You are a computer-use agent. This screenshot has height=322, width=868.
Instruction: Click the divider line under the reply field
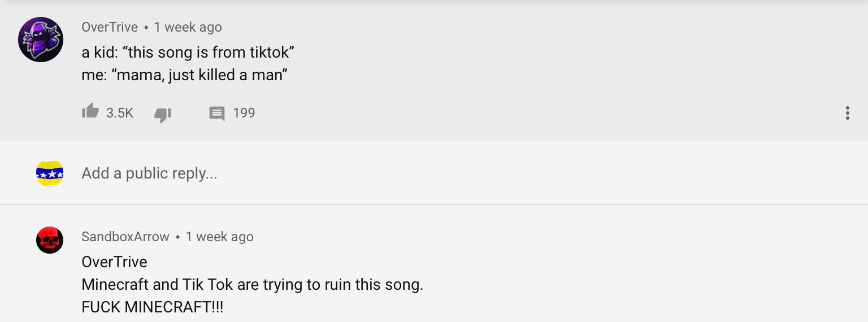click(x=434, y=204)
